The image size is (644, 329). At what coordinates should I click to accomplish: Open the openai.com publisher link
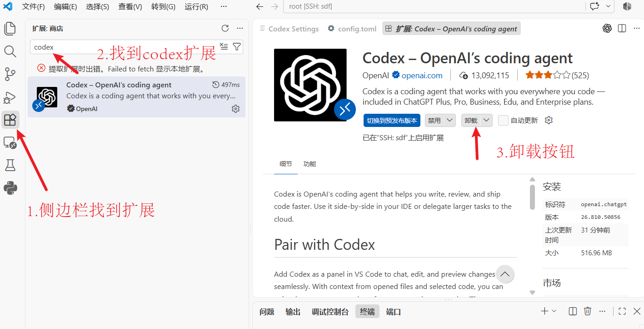[x=422, y=75]
